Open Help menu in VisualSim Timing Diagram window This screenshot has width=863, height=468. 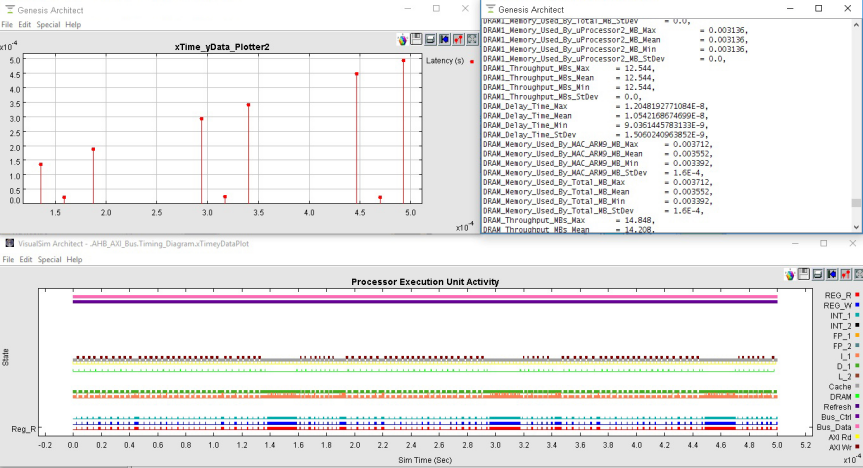(x=74, y=259)
